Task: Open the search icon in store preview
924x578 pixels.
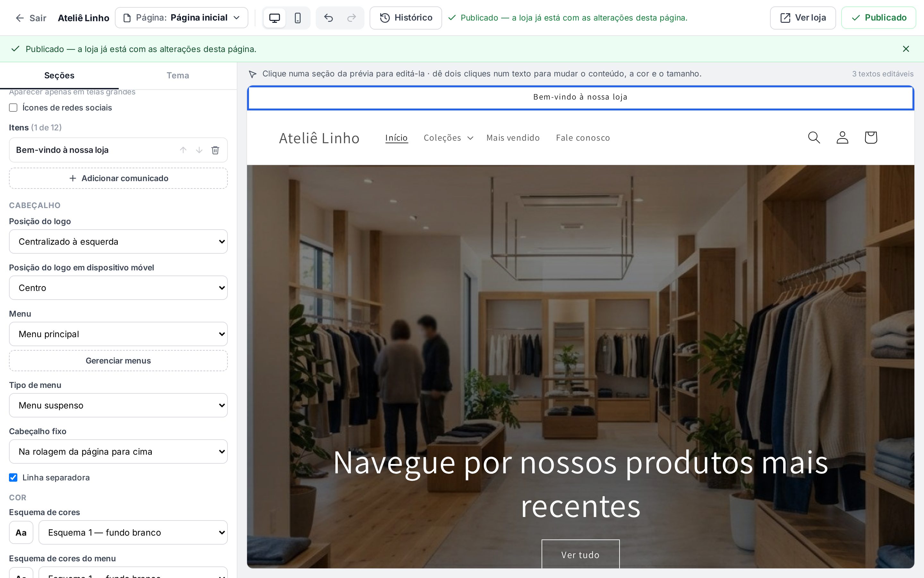Action: [814, 138]
